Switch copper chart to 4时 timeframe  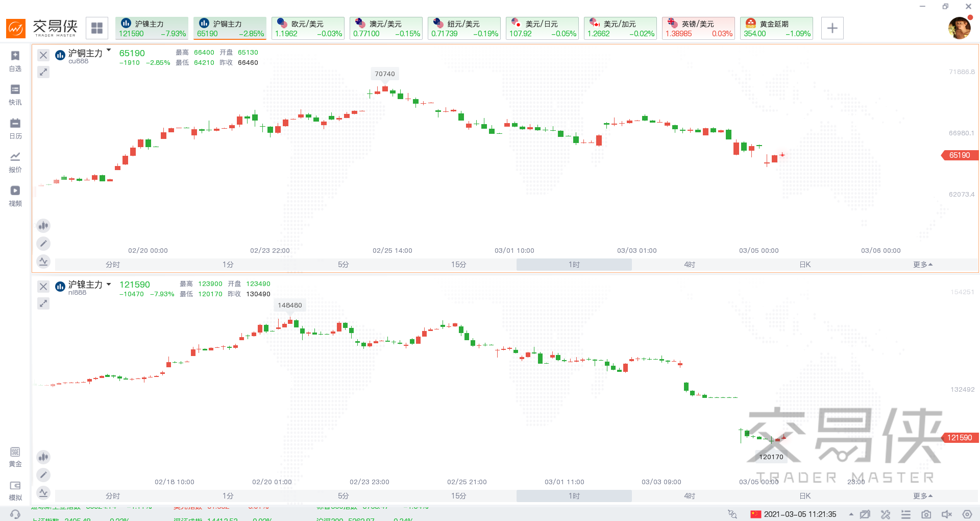pyautogui.click(x=690, y=265)
